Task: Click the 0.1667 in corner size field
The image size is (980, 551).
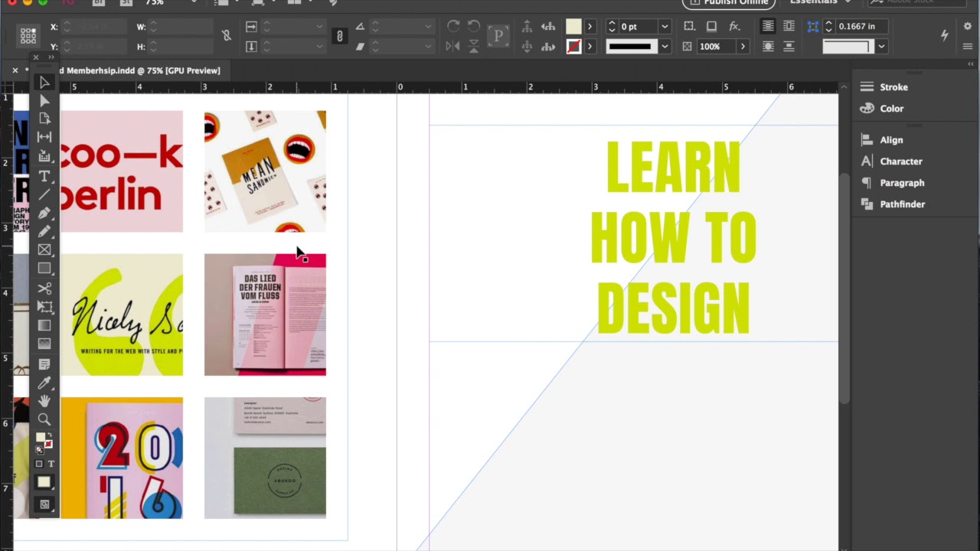Action: pos(862,27)
